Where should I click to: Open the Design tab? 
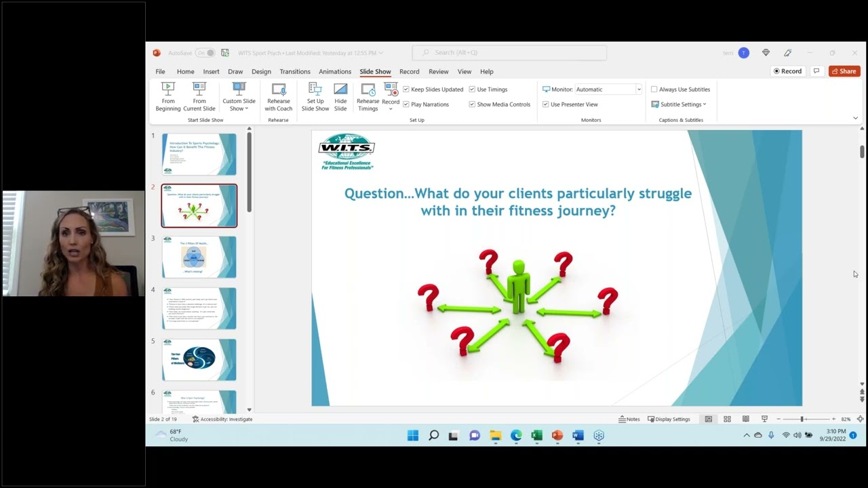click(261, 71)
